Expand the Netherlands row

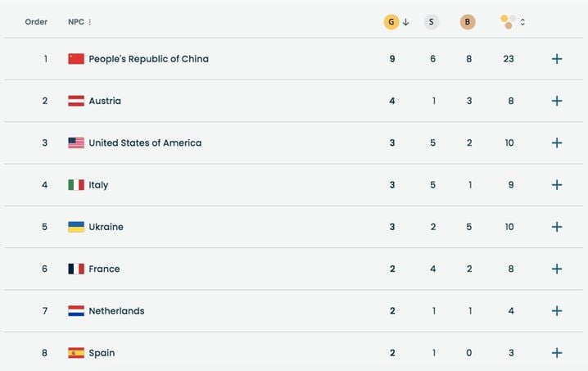pos(557,311)
